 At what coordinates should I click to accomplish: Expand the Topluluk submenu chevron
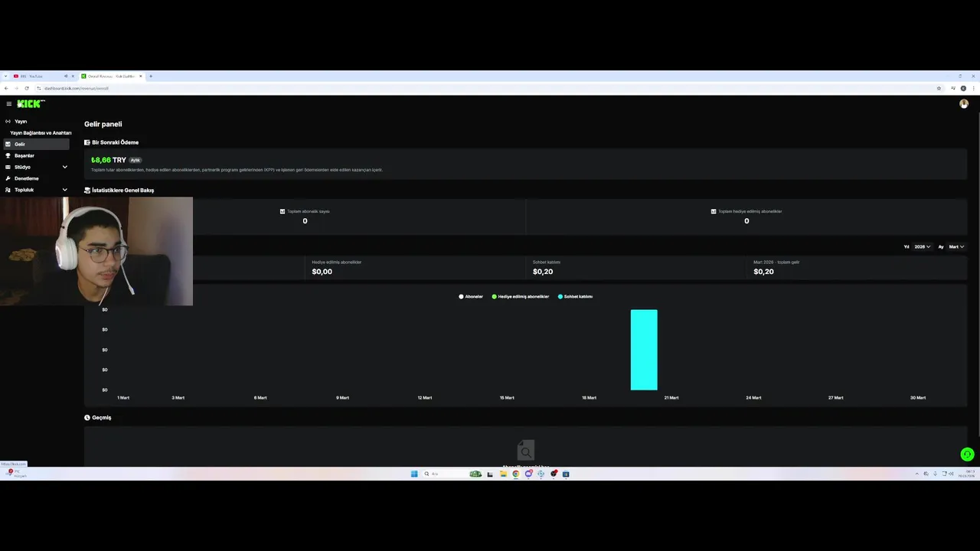(64, 190)
